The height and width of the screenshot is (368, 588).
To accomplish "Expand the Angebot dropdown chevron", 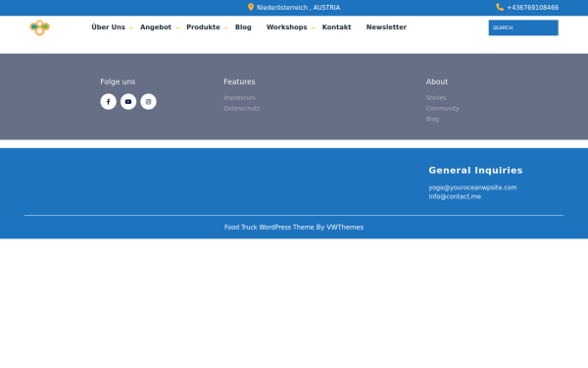I will tap(177, 27).
